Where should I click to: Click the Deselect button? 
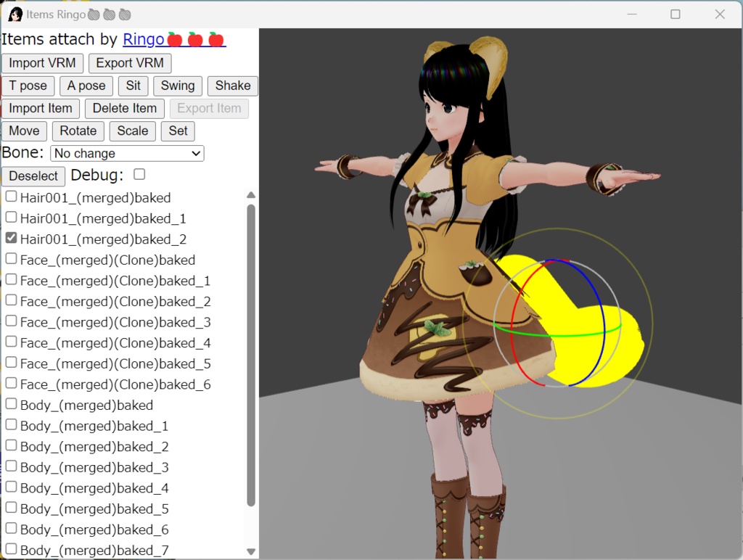pyautogui.click(x=33, y=176)
